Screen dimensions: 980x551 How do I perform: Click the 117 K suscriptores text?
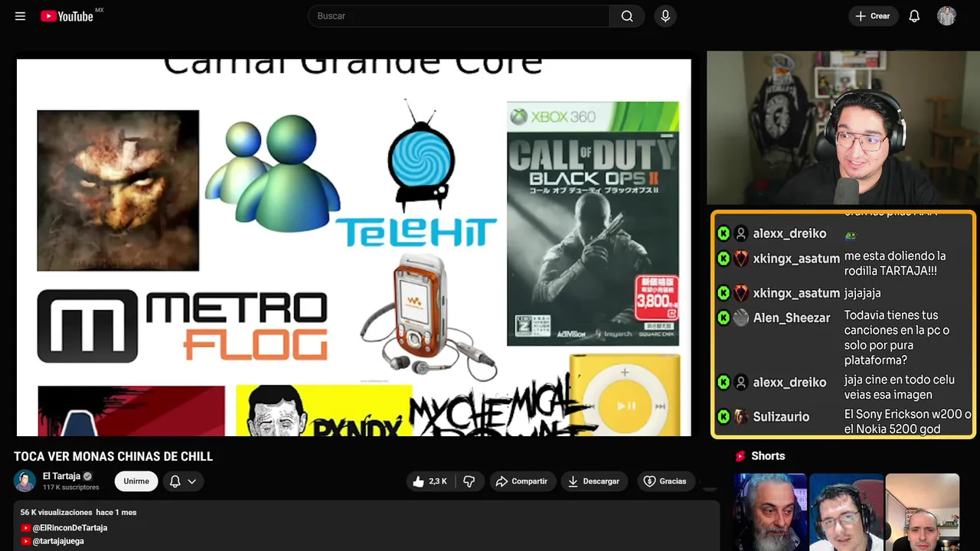(71, 487)
